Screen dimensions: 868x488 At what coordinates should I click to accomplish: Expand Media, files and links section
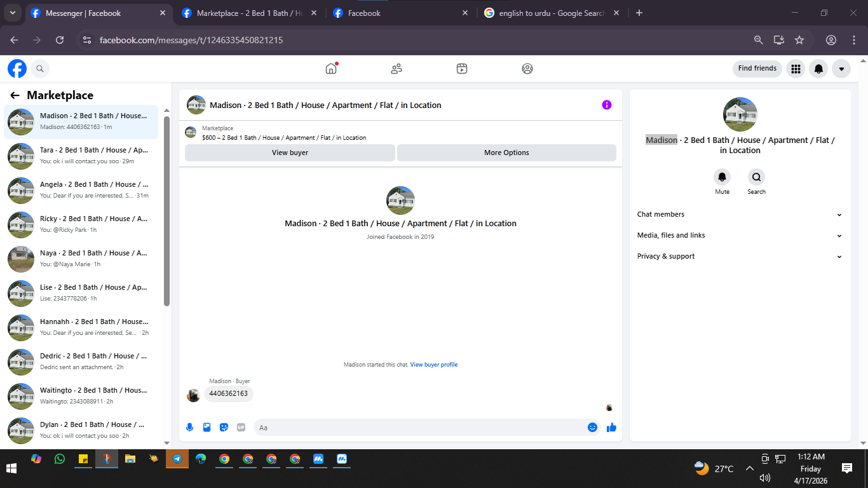(x=740, y=236)
